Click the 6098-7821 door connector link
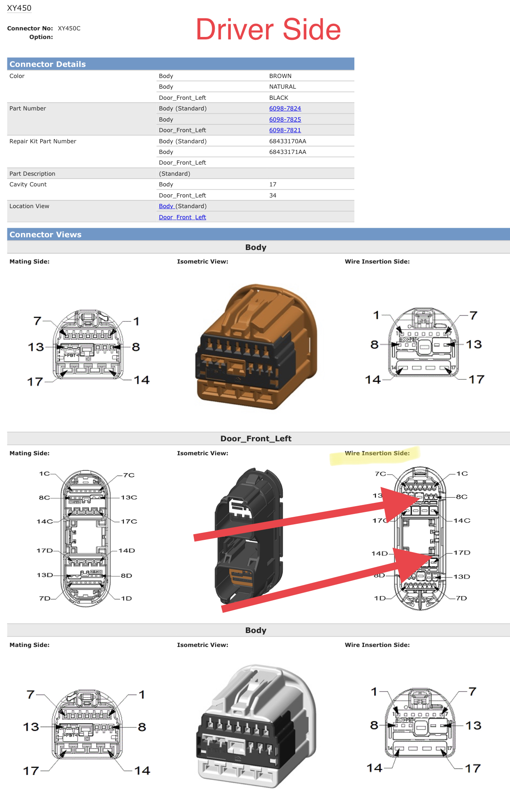Screen dimensions: 510x812 pyautogui.click(x=285, y=130)
